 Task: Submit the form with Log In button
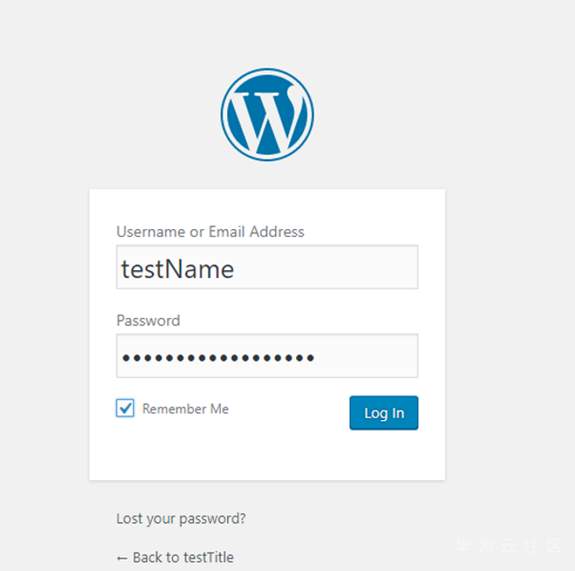coord(384,413)
